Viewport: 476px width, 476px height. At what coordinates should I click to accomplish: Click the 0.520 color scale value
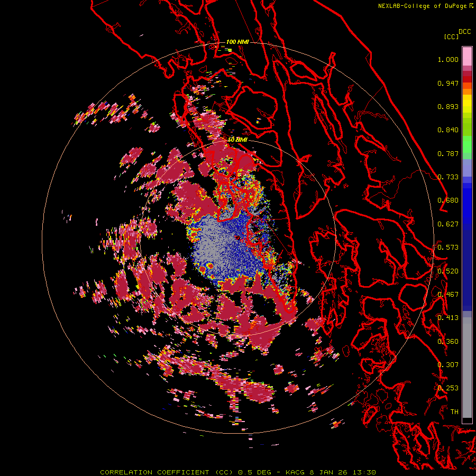448,271
